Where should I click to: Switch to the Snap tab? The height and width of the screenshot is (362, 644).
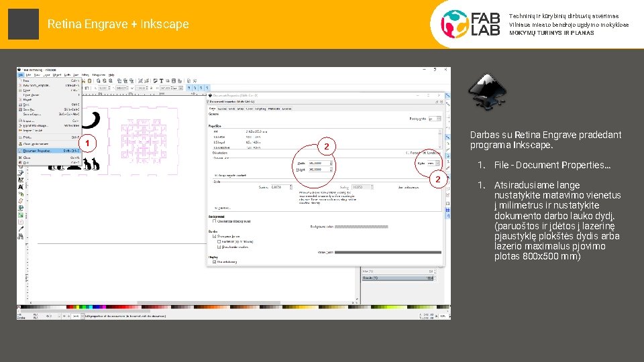click(240, 109)
